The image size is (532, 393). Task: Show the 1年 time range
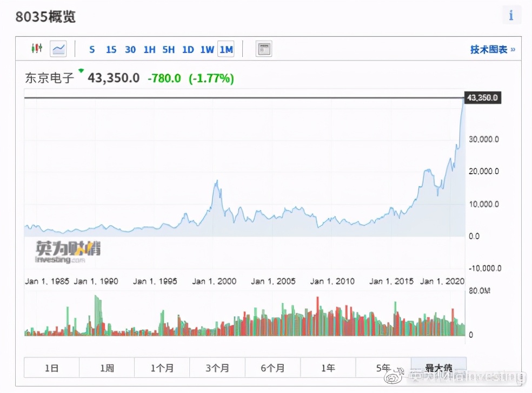pos(328,368)
